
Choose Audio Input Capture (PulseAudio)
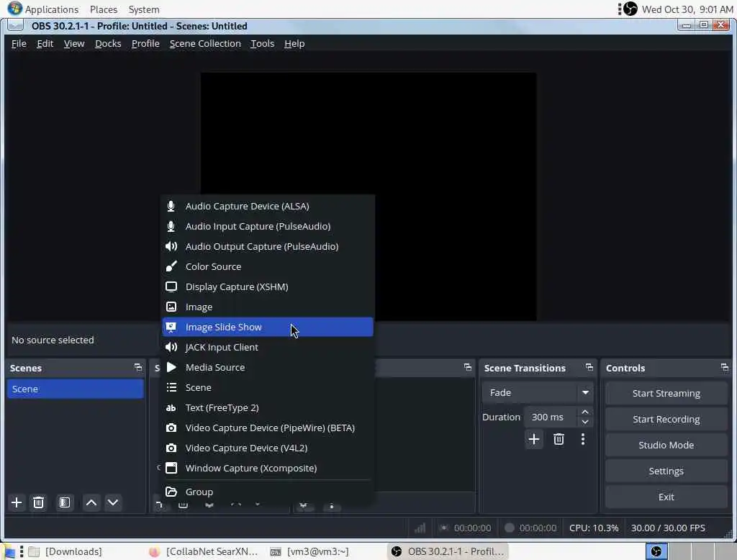click(x=268, y=226)
